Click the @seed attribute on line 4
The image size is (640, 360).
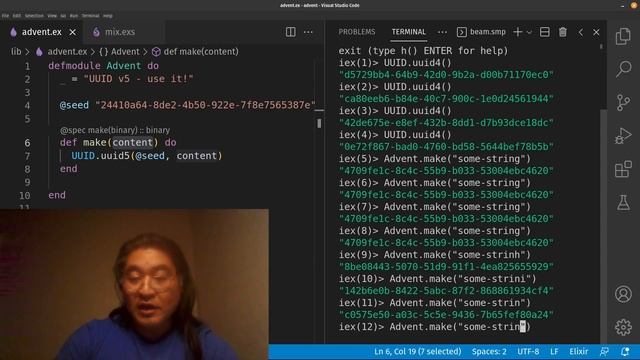click(x=74, y=105)
